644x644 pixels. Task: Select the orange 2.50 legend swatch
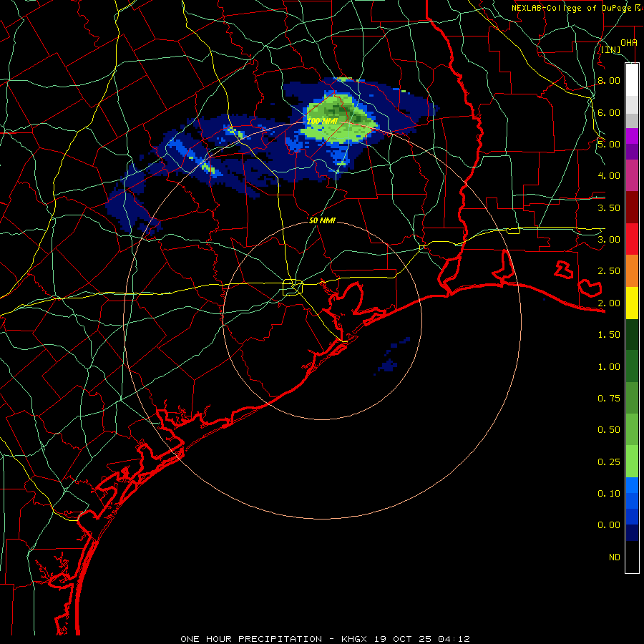[x=632, y=270]
